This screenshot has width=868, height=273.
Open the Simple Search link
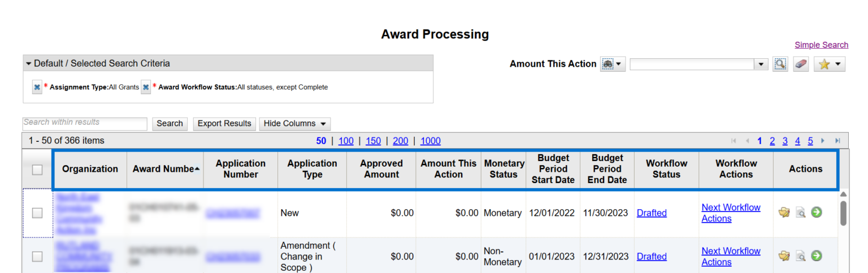click(821, 45)
